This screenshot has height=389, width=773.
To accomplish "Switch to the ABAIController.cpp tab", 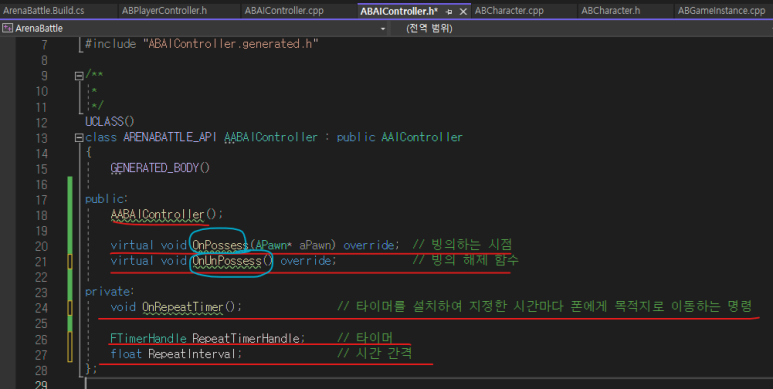I will click(284, 10).
